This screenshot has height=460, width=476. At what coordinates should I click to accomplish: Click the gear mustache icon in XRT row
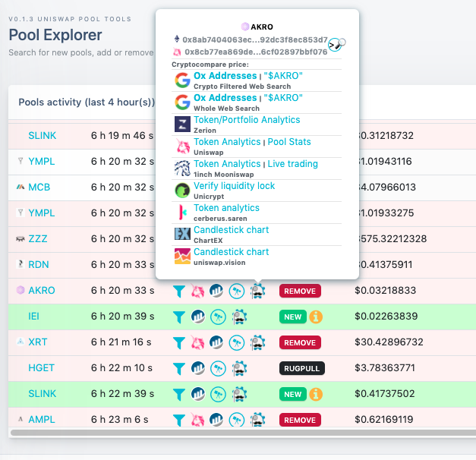[257, 342]
